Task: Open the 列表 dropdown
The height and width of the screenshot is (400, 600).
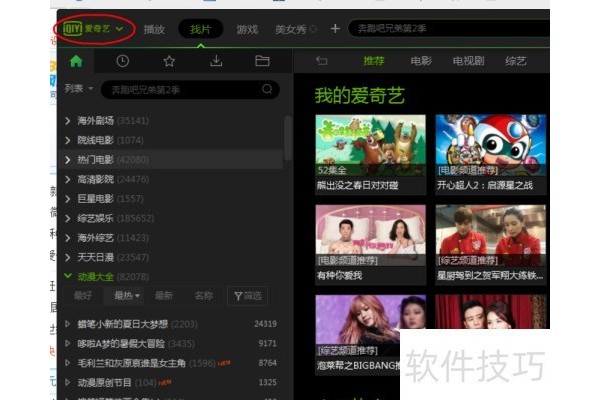Action: (78, 89)
